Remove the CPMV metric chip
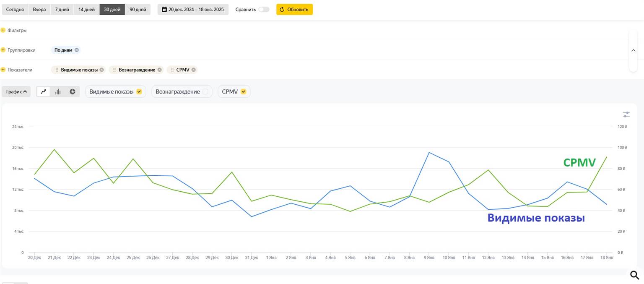 coord(194,70)
